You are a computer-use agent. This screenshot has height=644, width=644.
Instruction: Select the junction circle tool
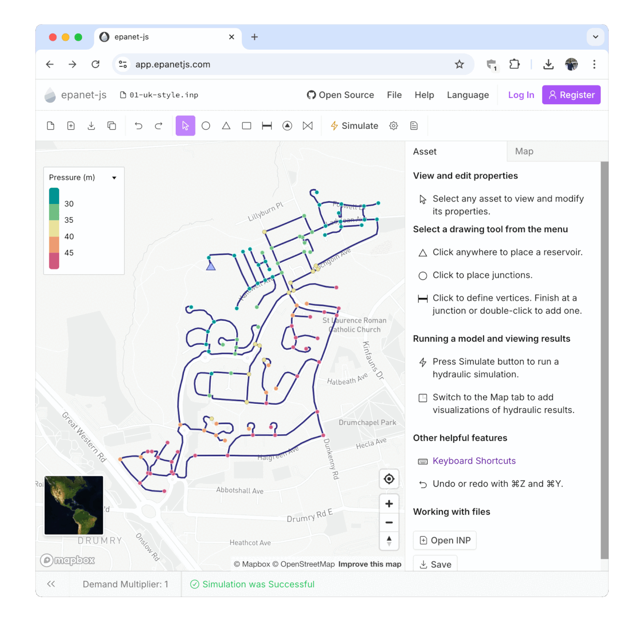click(x=206, y=126)
